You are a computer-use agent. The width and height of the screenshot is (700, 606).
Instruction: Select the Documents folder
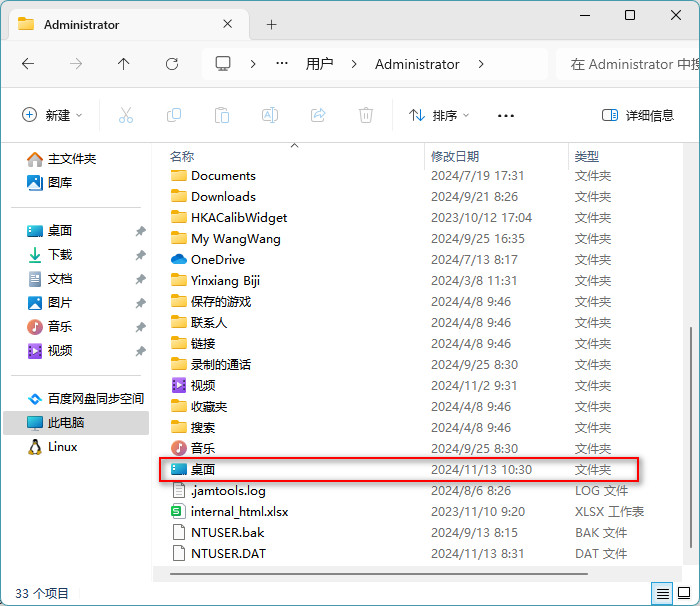(x=223, y=176)
